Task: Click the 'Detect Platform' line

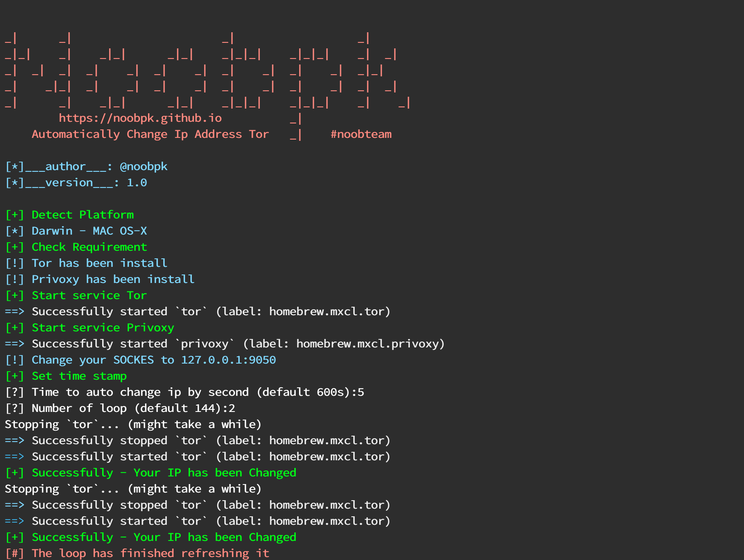Action: (x=70, y=215)
